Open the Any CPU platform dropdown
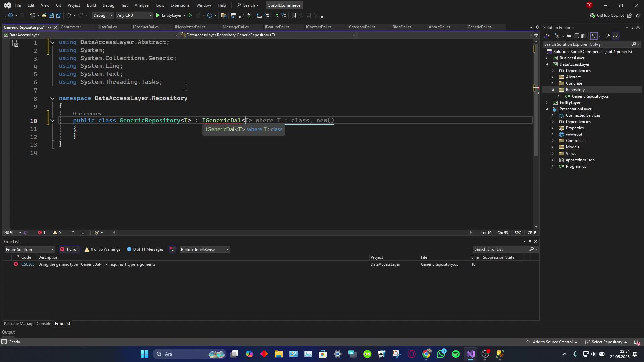 [134, 15]
